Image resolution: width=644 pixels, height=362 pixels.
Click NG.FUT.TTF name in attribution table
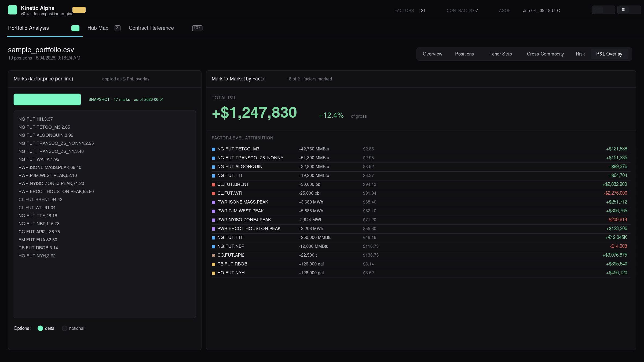pos(230,238)
